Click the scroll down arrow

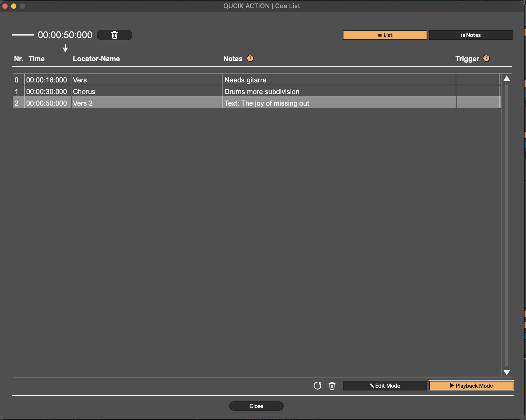[506, 373]
